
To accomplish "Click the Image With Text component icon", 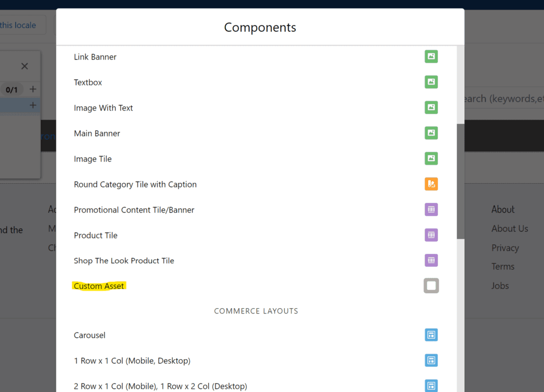I will 431,107.
